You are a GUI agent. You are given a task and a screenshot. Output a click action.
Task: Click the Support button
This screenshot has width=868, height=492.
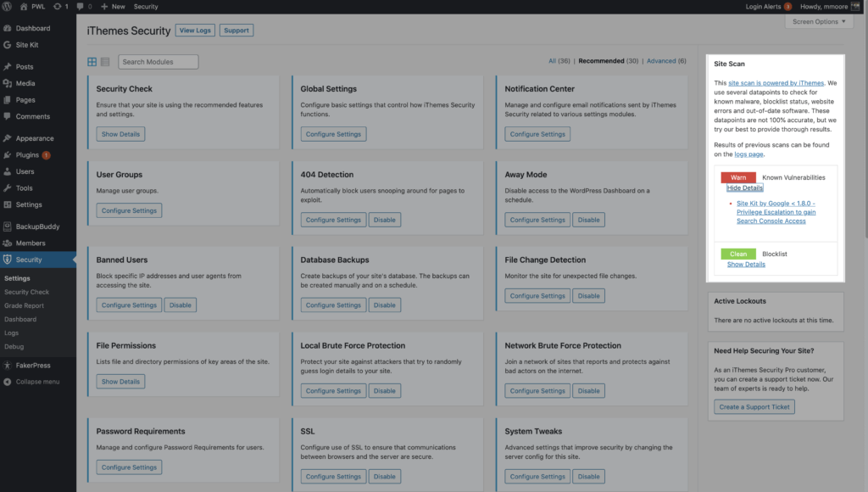pyautogui.click(x=236, y=31)
